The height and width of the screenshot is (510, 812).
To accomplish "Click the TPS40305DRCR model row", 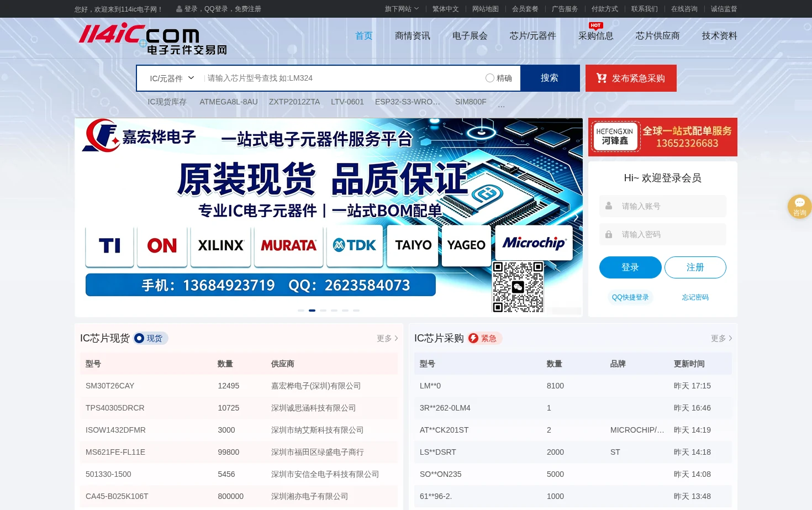I will pos(239,408).
